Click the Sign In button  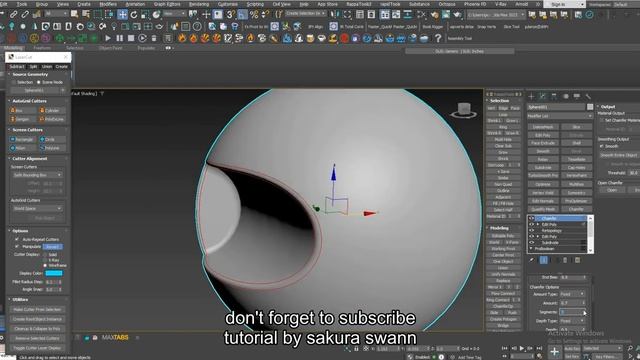pos(559,4)
